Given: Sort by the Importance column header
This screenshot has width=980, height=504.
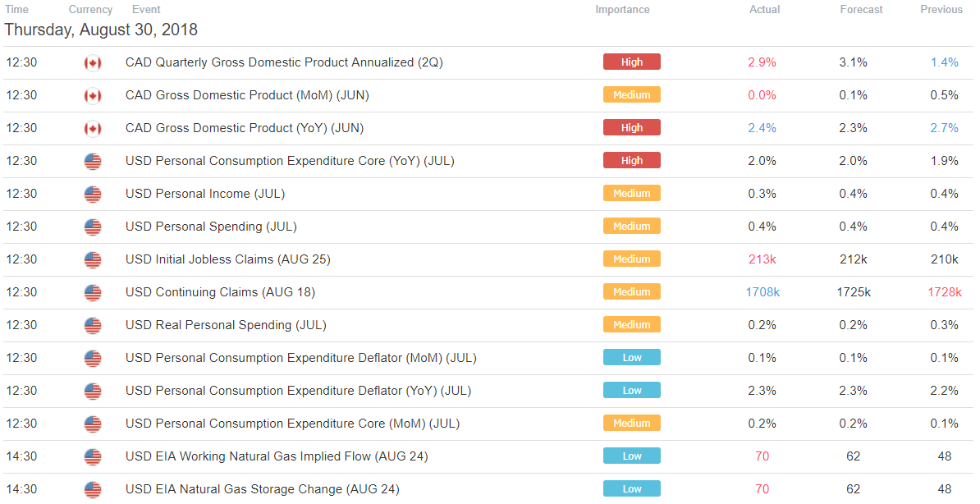Looking at the screenshot, I should coord(622,9).
